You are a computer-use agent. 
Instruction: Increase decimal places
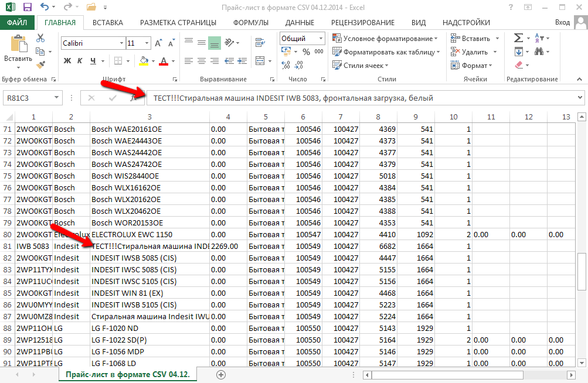[x=285, y=65]
